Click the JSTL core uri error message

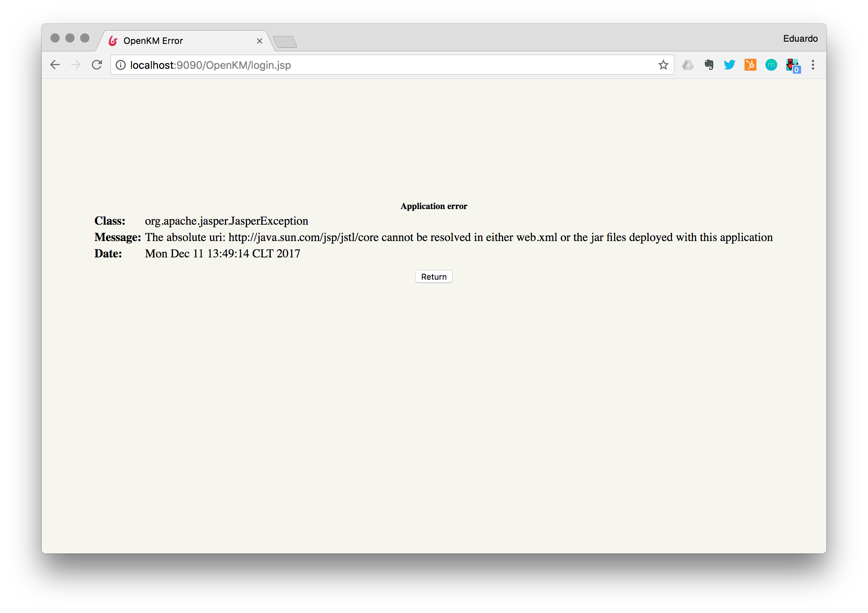[459, 237]
